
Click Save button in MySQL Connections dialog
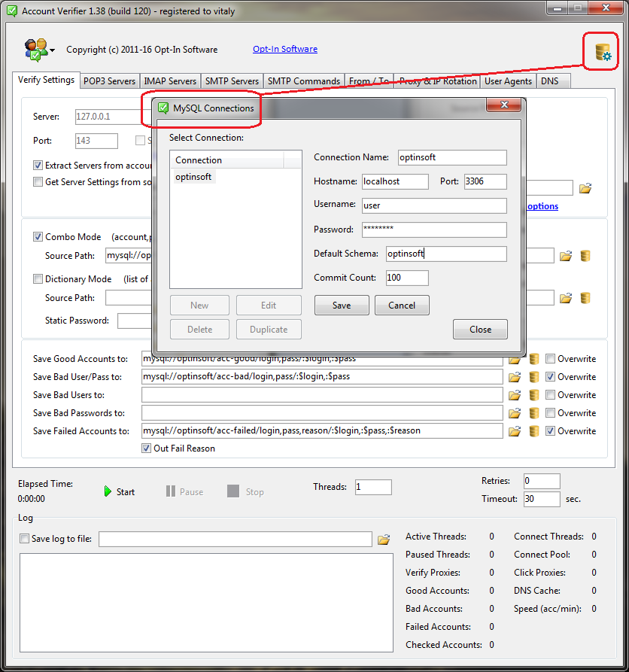tap(342, 306)
